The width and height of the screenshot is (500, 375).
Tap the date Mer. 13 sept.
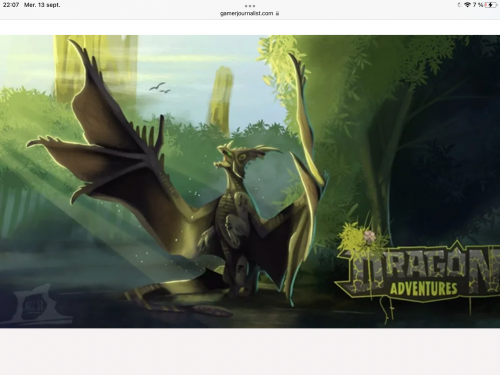click(42, 5)
